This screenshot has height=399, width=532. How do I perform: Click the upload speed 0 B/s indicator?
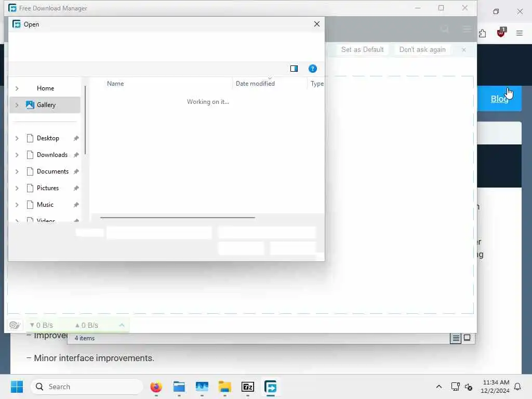click(87, 325)
